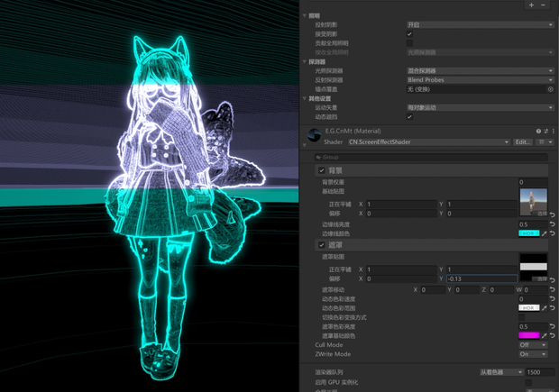Click the 遮罩贴图 offset Y field showing -0.13

pyautogui.click(x=481, y=279)
